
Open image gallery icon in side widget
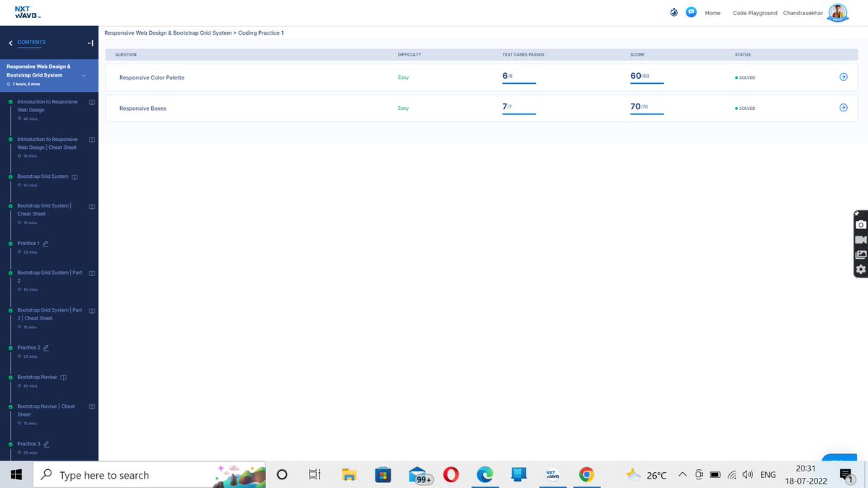[861, 254]
